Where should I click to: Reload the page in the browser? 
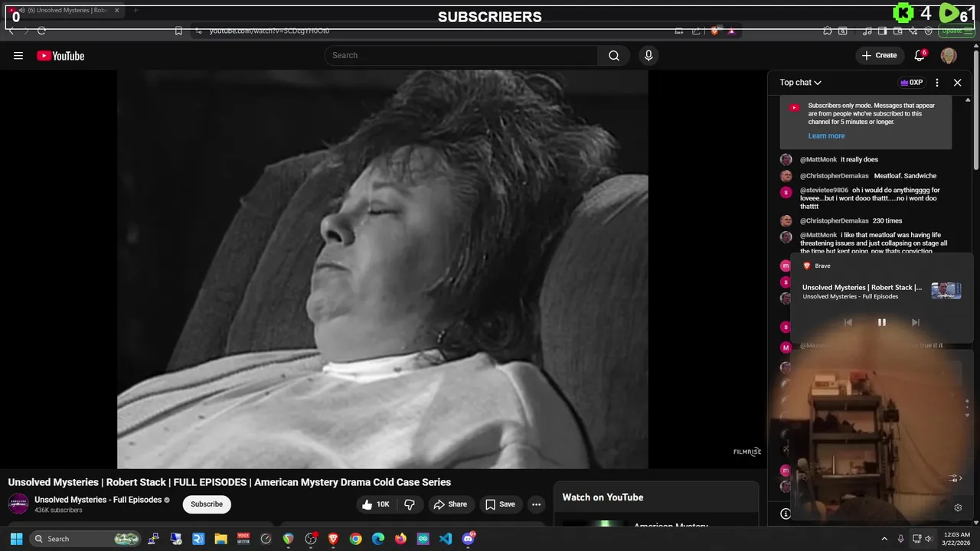pos(41,31)
